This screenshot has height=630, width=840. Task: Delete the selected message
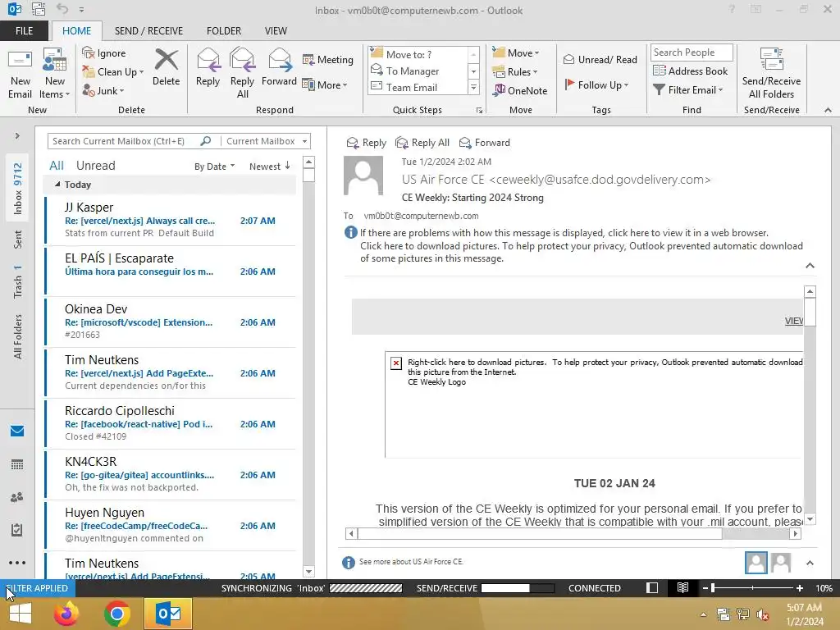pyautogui.click(x=166, y=67)
